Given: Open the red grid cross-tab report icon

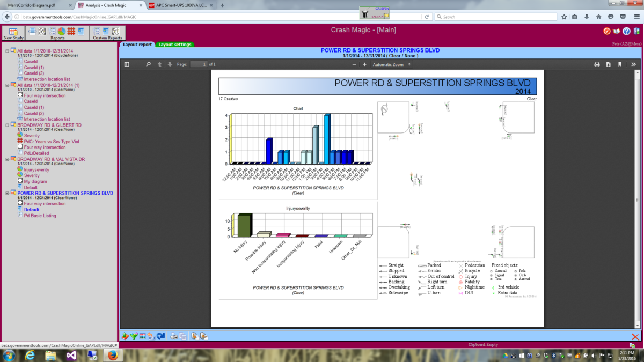Looking at the screenshot, I should (71, 31).
